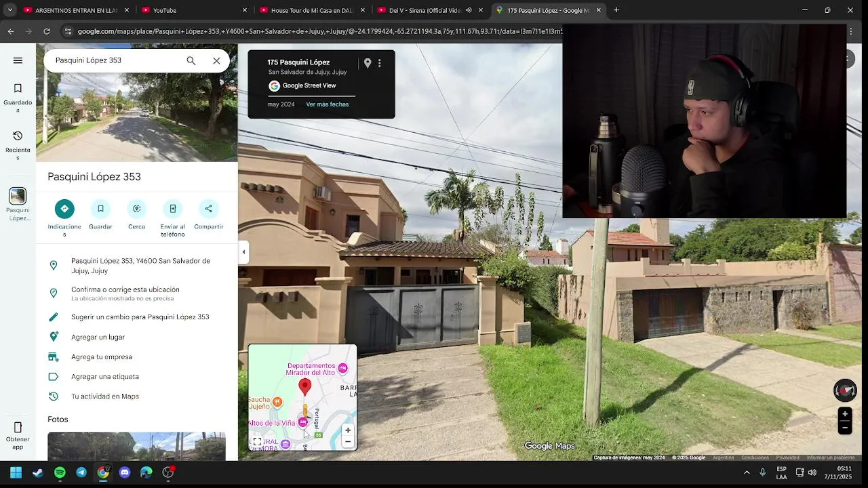The width and height of the screenshot is (868, 488).
Task: Clear the search box with X
Action: (216, 60)
